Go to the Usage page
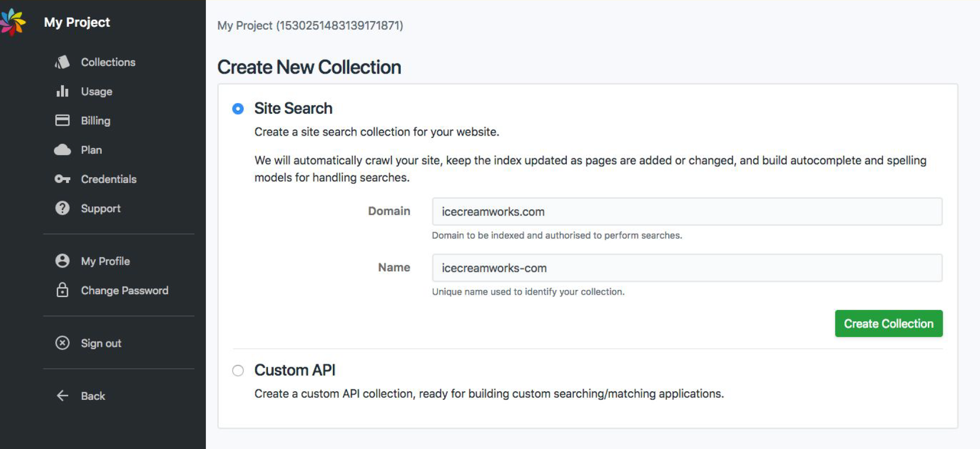The height and width of the screenshot is (449, 980). pyautogui.click(x=96, y=91)
